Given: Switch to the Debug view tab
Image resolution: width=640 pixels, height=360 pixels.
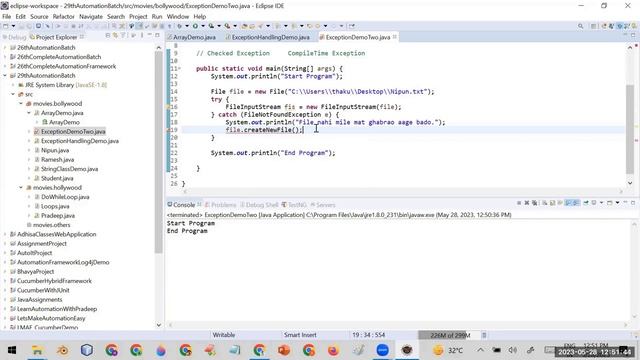Looking at the screenshot, I should [x=14, y=37].
